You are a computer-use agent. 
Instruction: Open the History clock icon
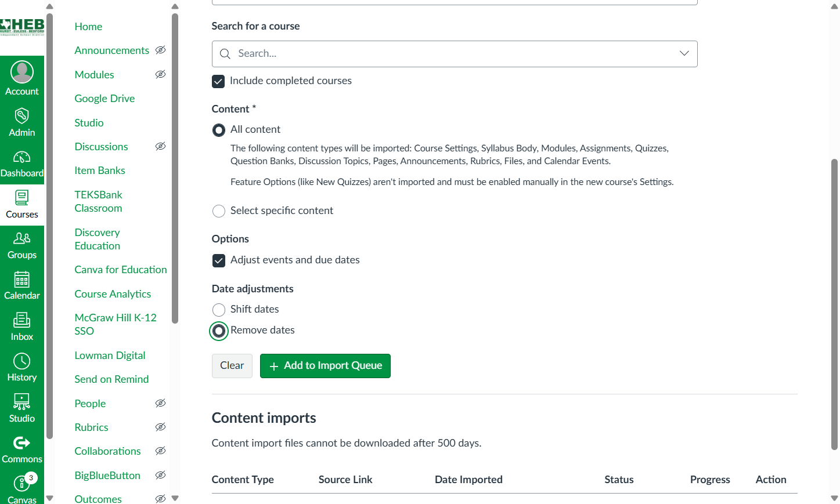pos(22,361)
